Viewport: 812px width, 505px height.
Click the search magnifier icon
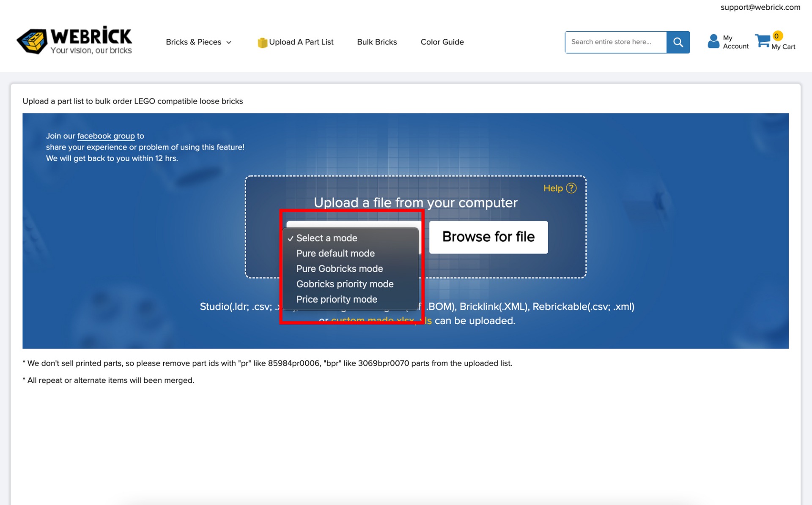678,42
